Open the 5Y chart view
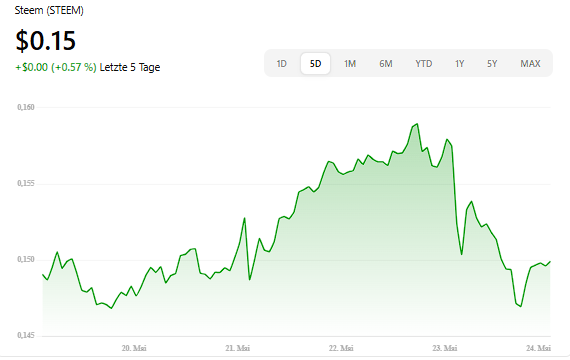570x360 pixels. [492, 64]
